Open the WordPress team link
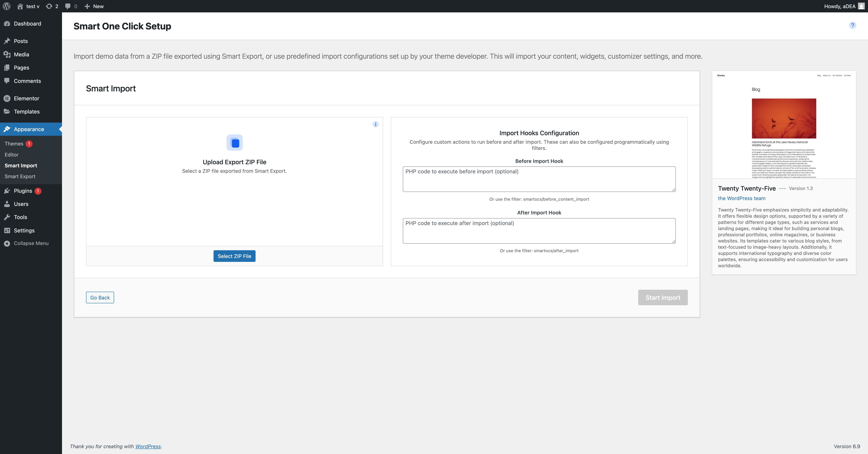 (x=741, y=198)
